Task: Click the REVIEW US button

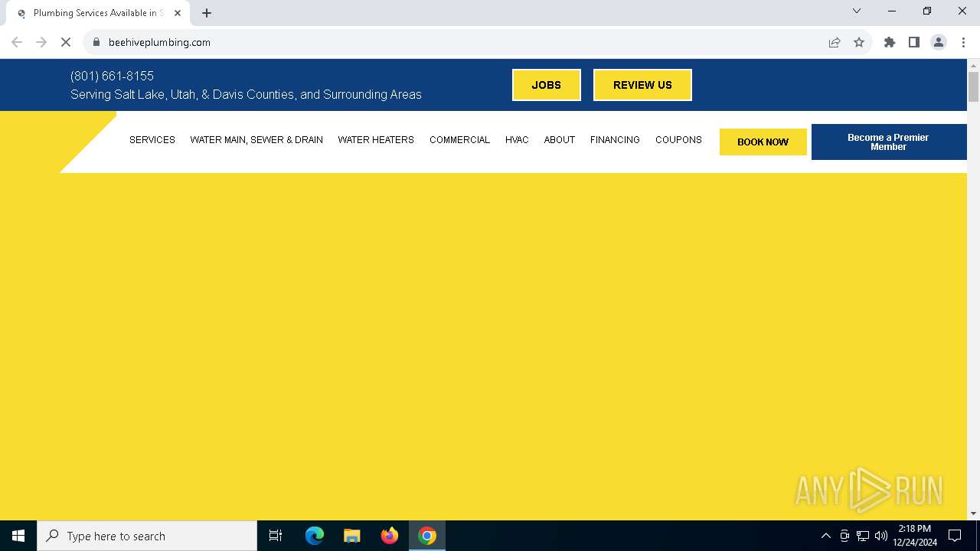Action: click(x=642, y=85)
